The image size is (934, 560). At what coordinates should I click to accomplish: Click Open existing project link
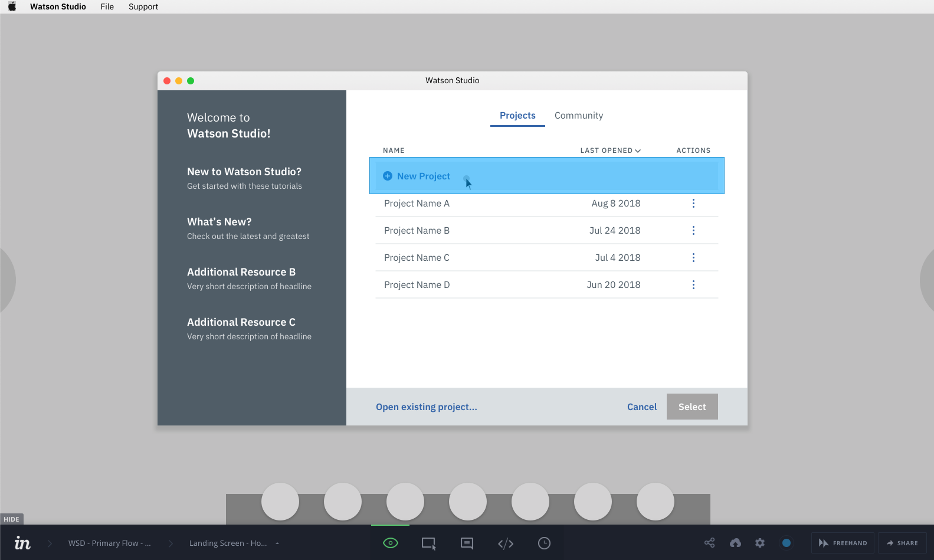(x=427, y=407)
